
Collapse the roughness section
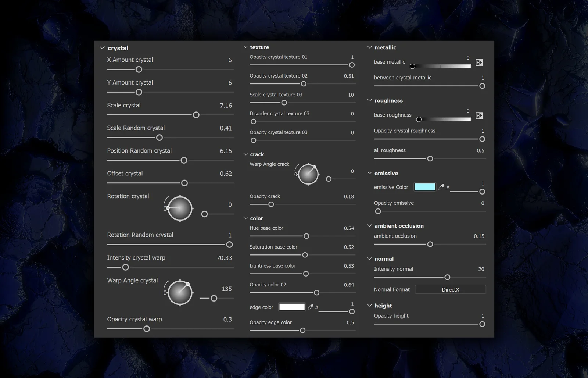click(x=370, y=100)
